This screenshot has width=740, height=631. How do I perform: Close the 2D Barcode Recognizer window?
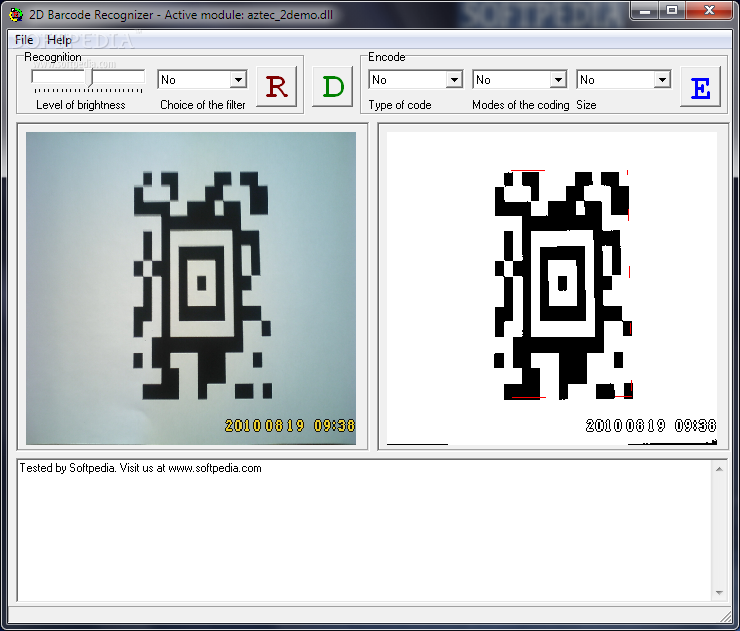click(x=709, y=10)
